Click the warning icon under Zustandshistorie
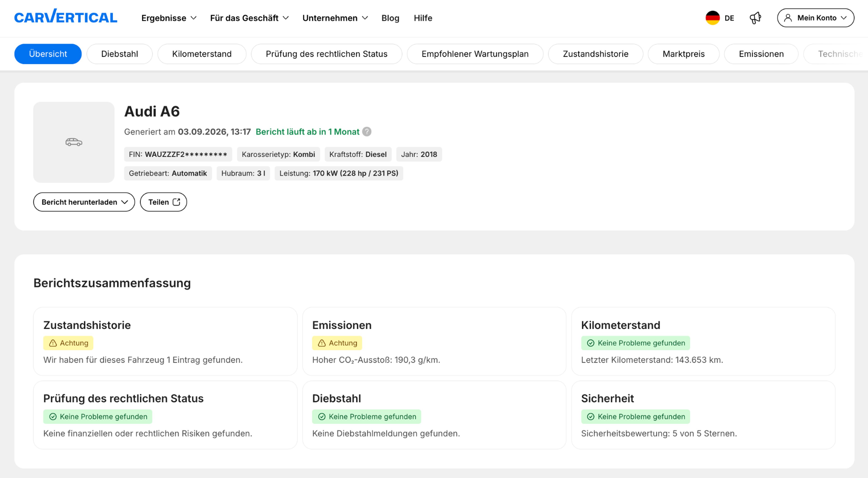868x478 pixels. [x=53, y=343]
